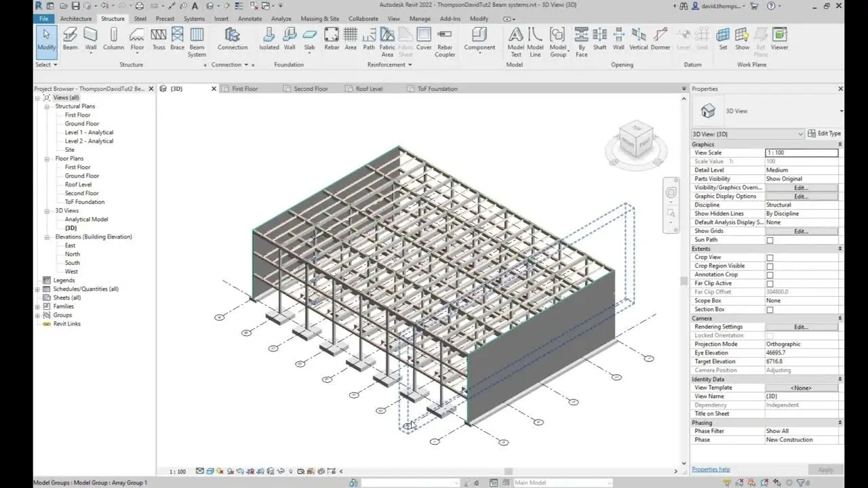Click the View Scale input field
Screen dimensions: 868x488
(x=801, y=153)
